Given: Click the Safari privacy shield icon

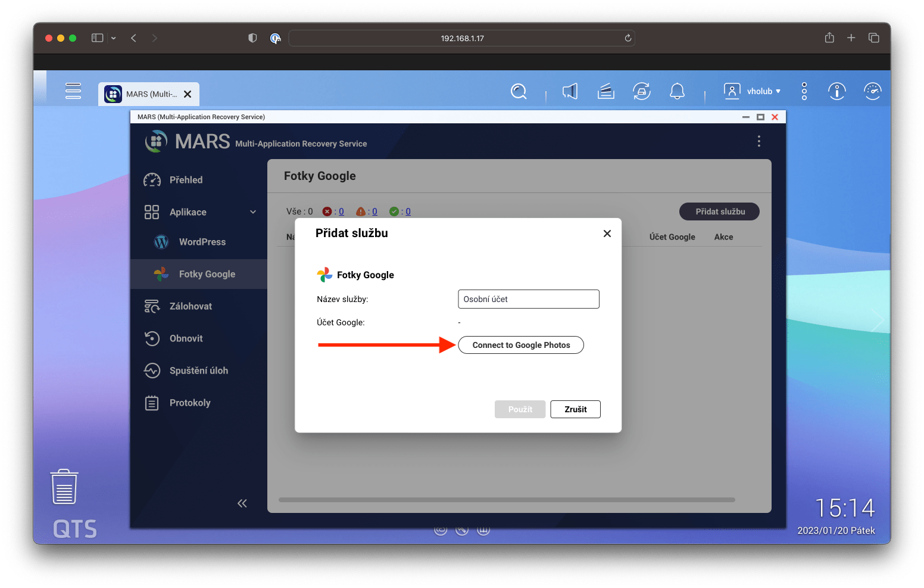Looking at the screenshot, I should click(252, 38).
